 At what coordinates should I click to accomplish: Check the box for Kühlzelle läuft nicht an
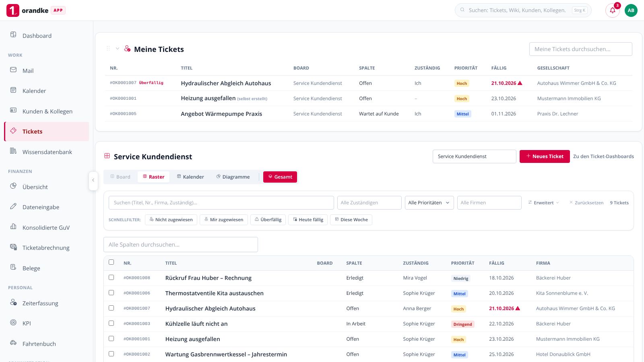[111, 323]
